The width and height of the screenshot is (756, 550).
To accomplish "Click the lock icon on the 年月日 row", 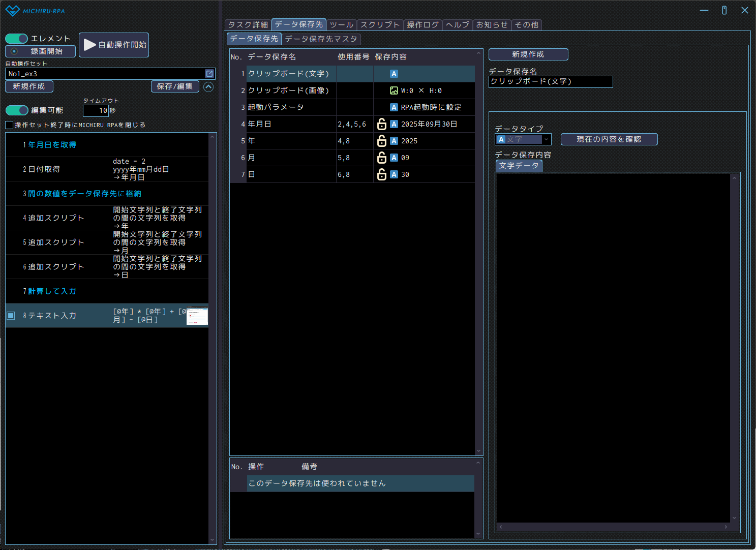I will click(381, 124).
